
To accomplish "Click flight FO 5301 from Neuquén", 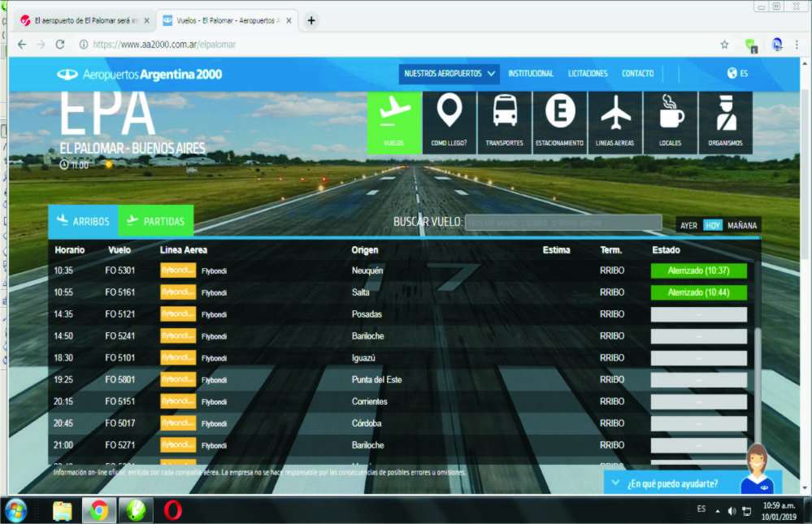I will tap(400, 271).
